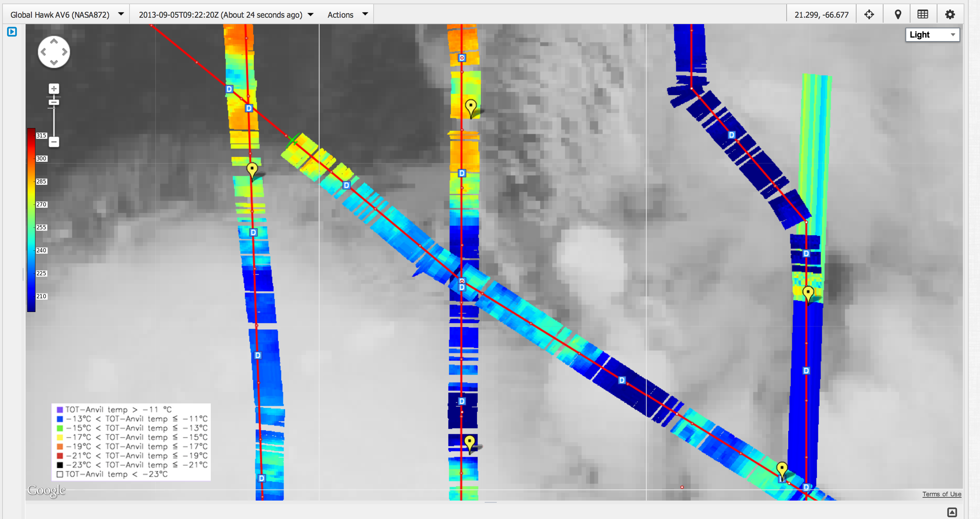Pan the map down with the arrow

point(54,62)
